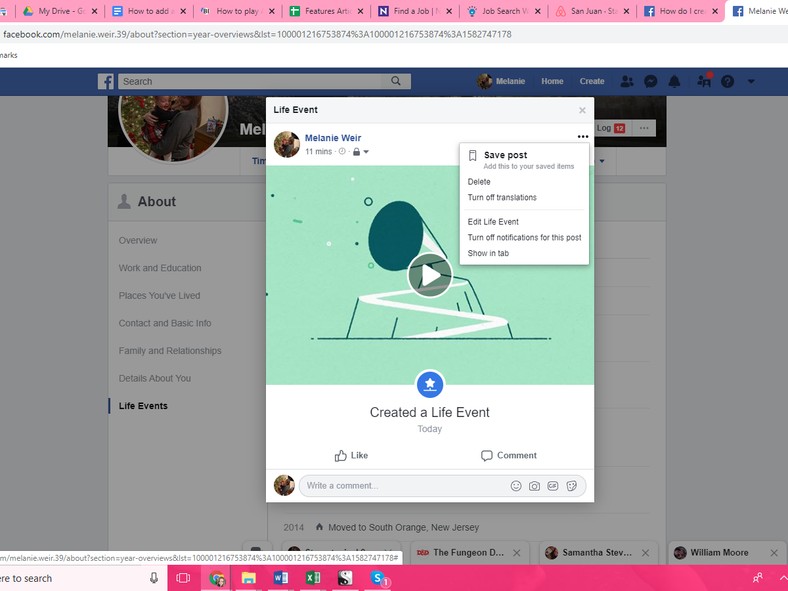Open Word from the taskbar

(x=280, y=578)
